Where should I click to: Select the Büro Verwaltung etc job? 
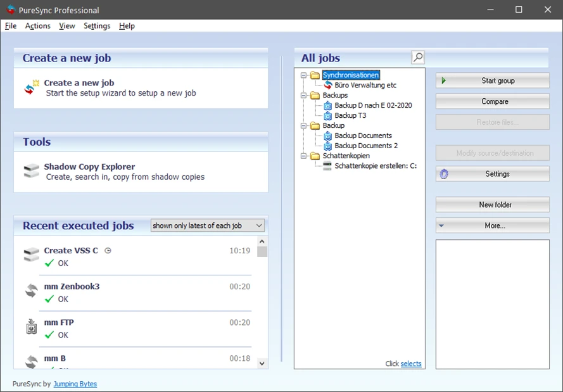(x=365, y=85)
